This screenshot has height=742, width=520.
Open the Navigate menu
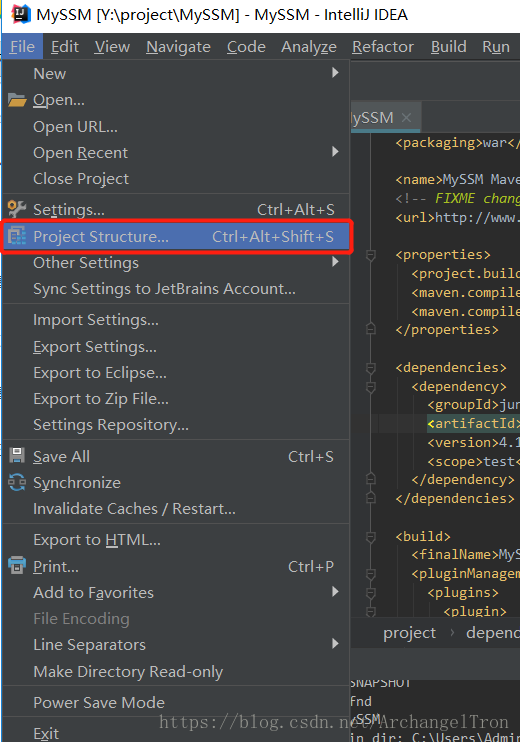pyautogui.click(x=178, y=46)
